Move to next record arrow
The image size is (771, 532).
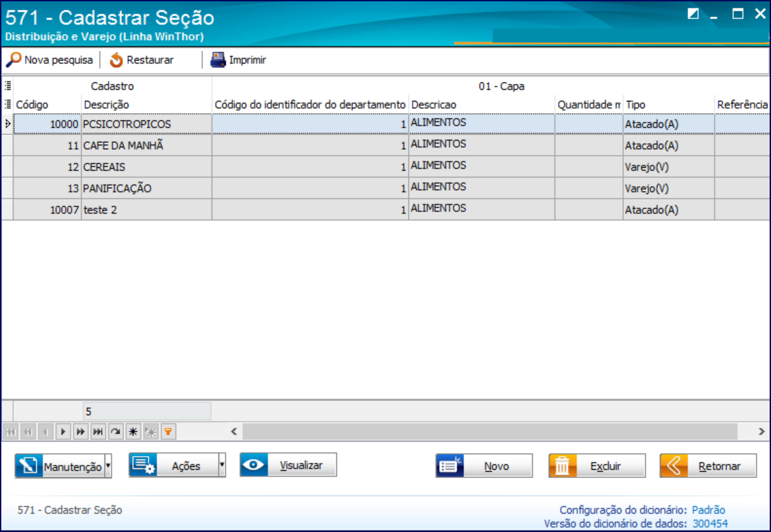63,432
